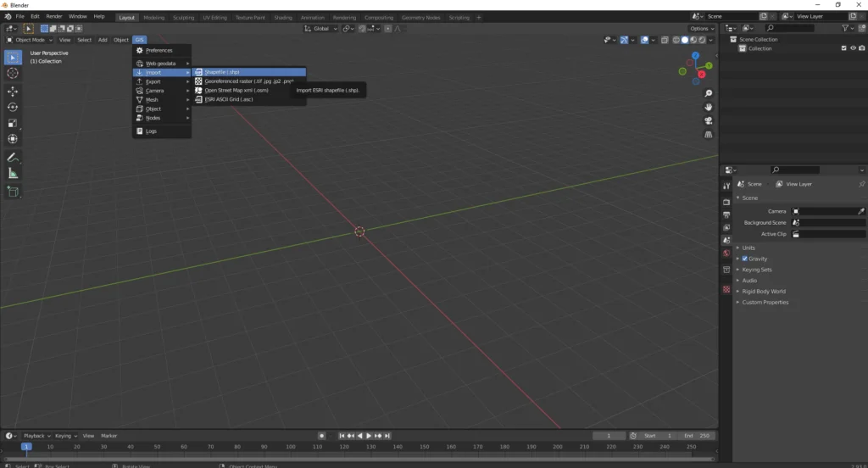868x468 pixels.
Task: Open the shading options dropdown arrow
Action: point(711,40)
